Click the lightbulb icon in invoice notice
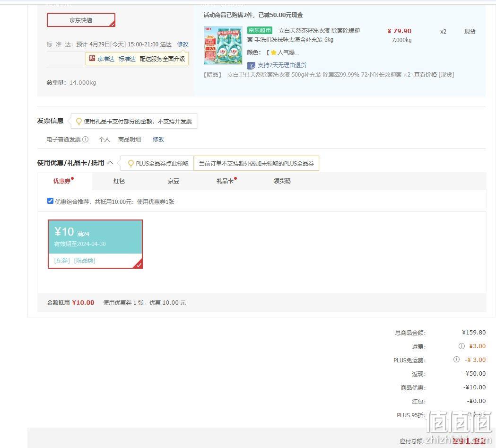The width and height of the screenshot is (496, 448). pos(79,121)
